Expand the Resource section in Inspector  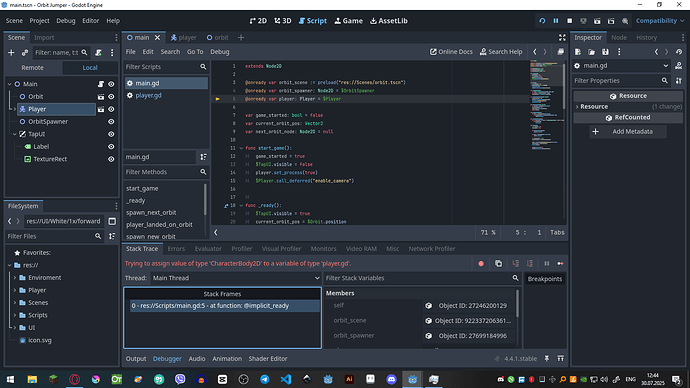[x=594, y=106]
